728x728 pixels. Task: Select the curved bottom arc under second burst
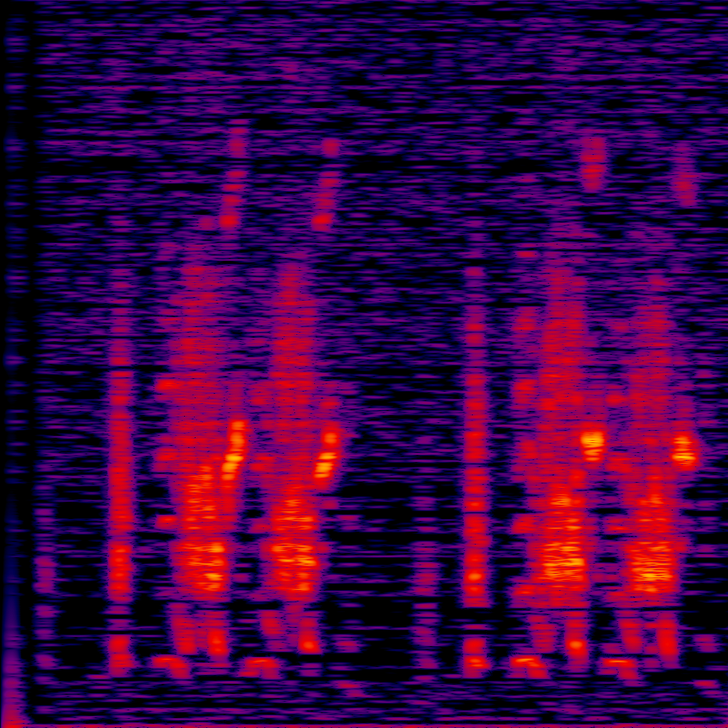259,665
